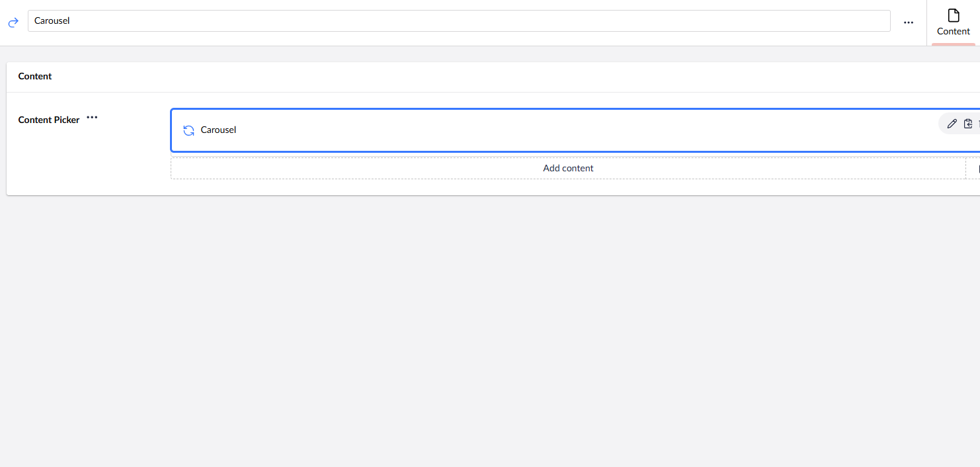Open the Carousel item by its name

pyautogui.click(x=218, y=130)
